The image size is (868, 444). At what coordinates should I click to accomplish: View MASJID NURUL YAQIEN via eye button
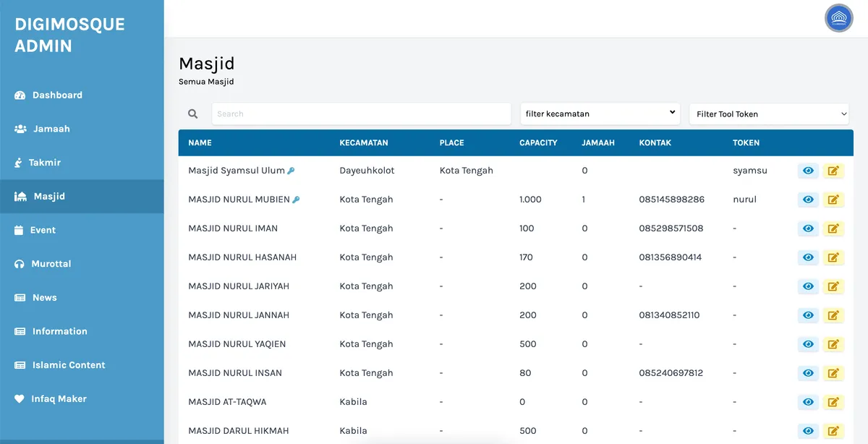point(808,344)
